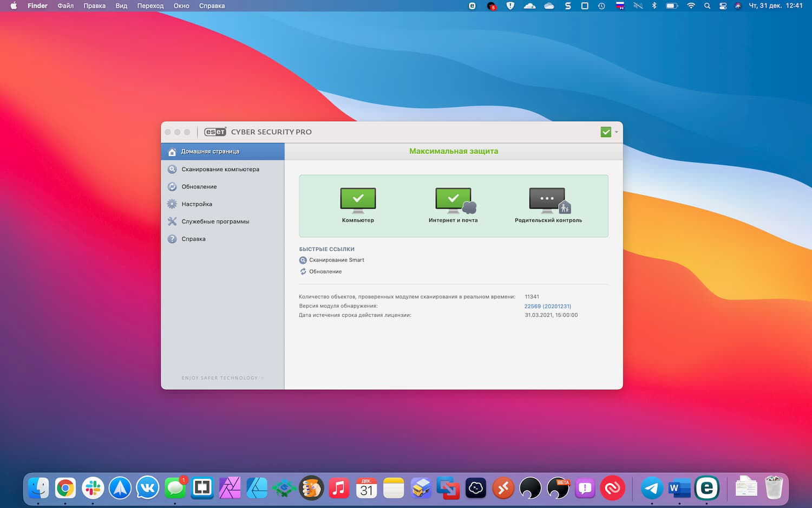Image resolution: width=812 pixels, height=508 pixels.
Task: Open the Справка menu in menu bar
Action: click(x=212, y=6)
